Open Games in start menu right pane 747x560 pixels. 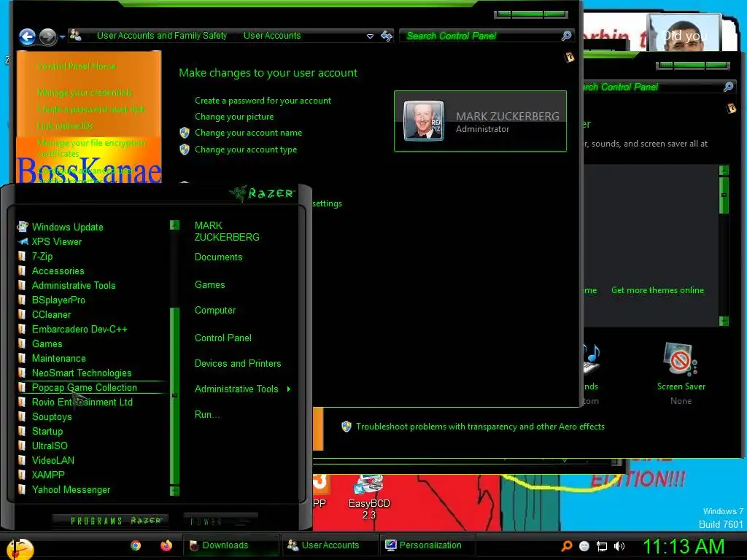pyautogui.click(x=209, y=285)
